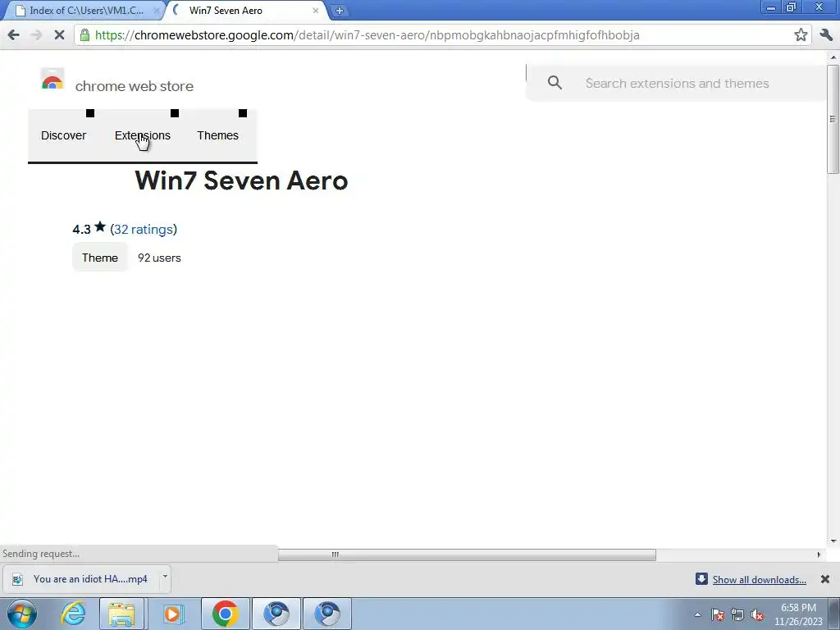The width and height of the screenshot is (840, 630).
Task: Click the rating star icon next to 4.3
Action: [100, 227]
